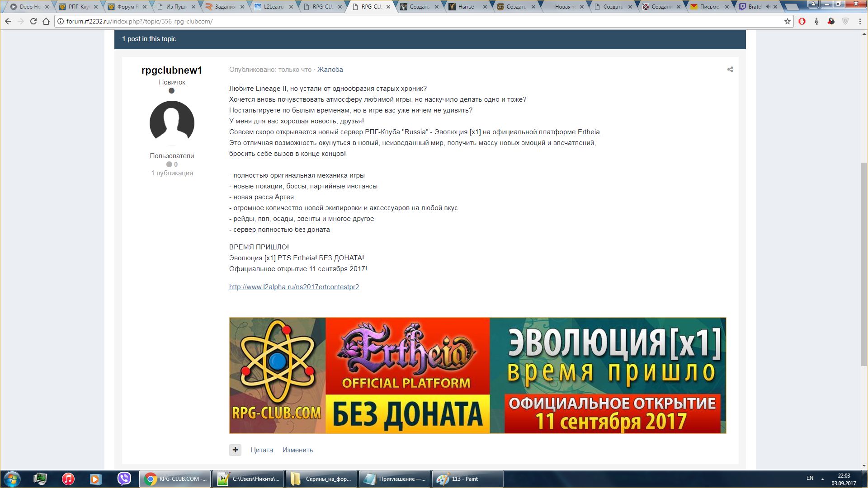Open the red Opera-style extension icon
Screen dimensions: 868x488
(802, 21)
